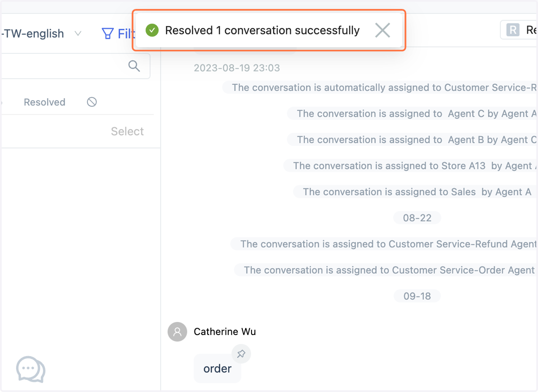
Task: Open the blocked conversations tab icon
Action: click(x=92, y=102)
